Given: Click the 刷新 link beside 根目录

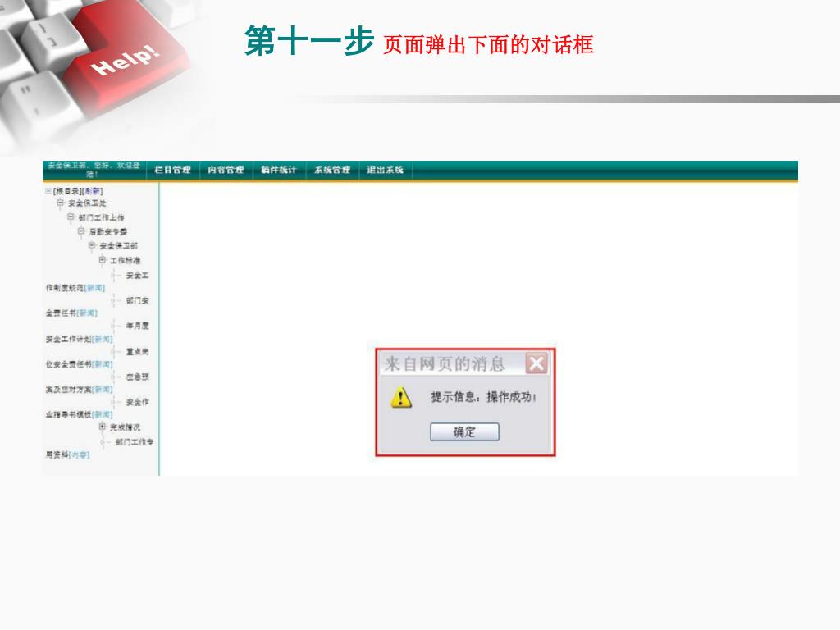Looking at the screenshot, I should [x=92, y=191].
